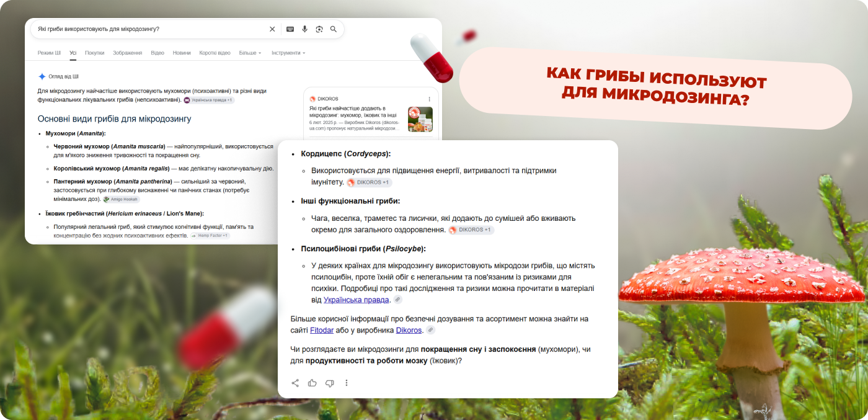
Task: Open the Amigo Hookah source chip
Action: tap(122, 199)
